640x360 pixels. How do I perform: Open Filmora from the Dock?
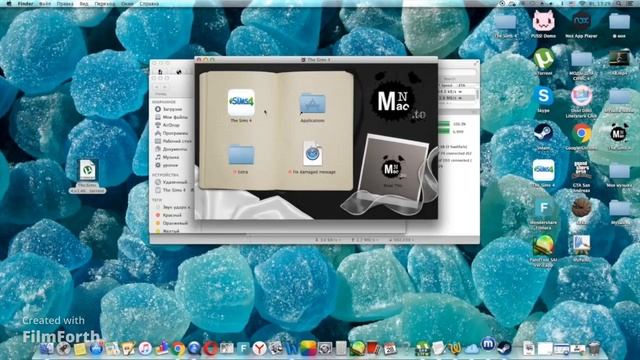243,349
